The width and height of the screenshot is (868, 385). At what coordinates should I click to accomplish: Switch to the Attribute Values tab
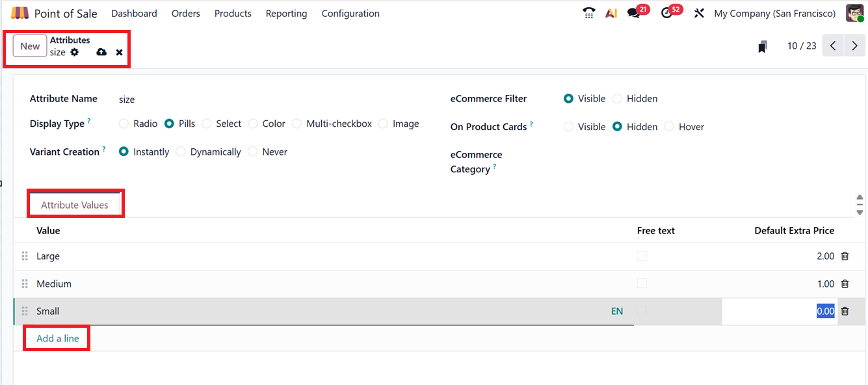[75, 205]
